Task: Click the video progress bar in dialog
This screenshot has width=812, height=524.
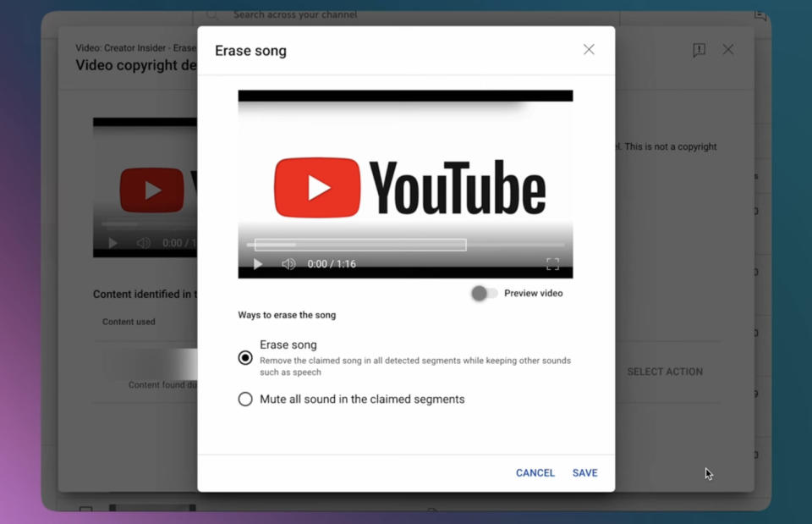Action: tap(405, 245)
